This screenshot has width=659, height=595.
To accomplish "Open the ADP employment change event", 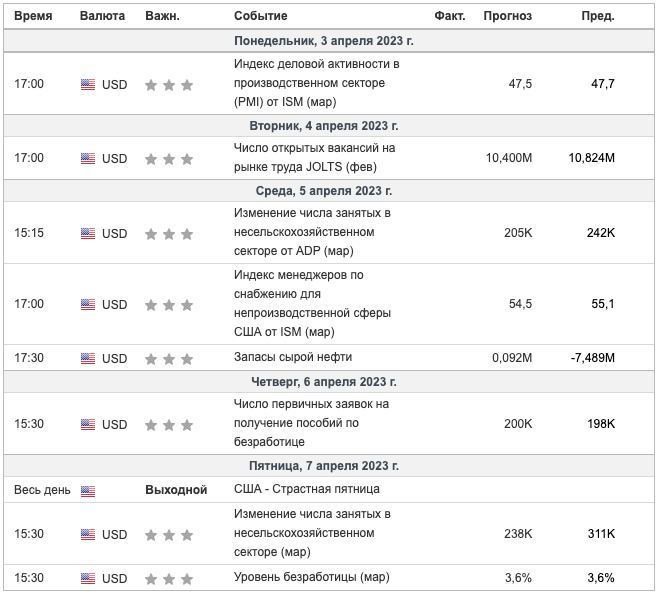I will (x=312, y=233).
